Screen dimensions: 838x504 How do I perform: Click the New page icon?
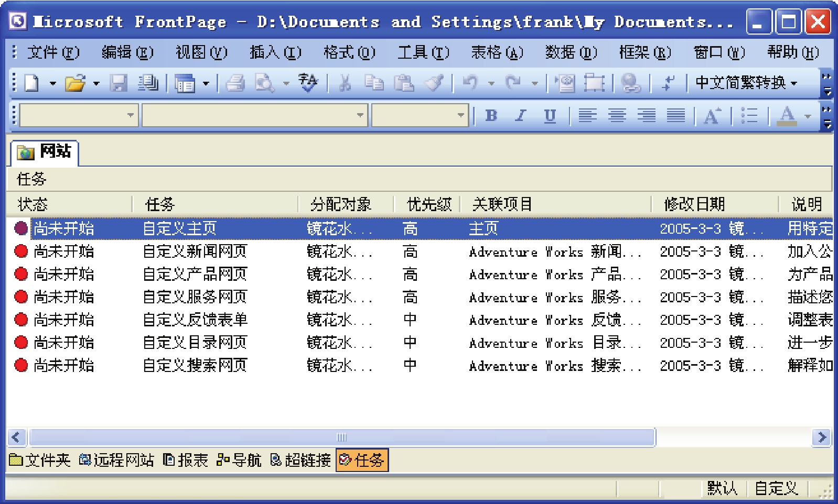pos(33,83)
